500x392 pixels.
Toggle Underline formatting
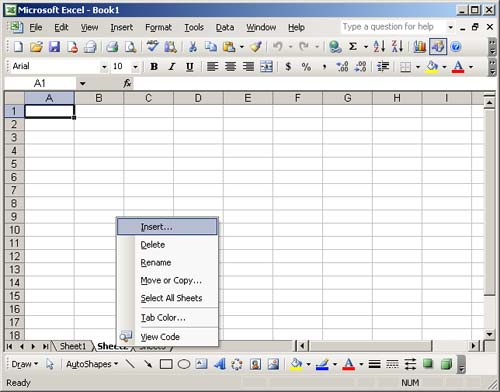tap(190, 67)
